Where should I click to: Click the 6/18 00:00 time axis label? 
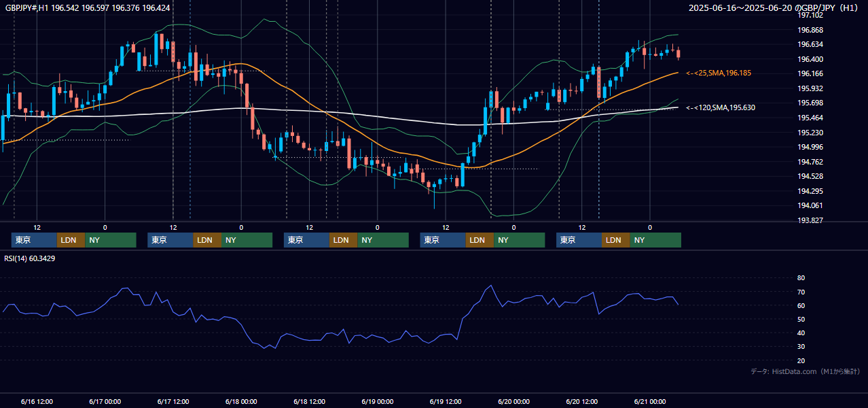(x=241, y=401)
